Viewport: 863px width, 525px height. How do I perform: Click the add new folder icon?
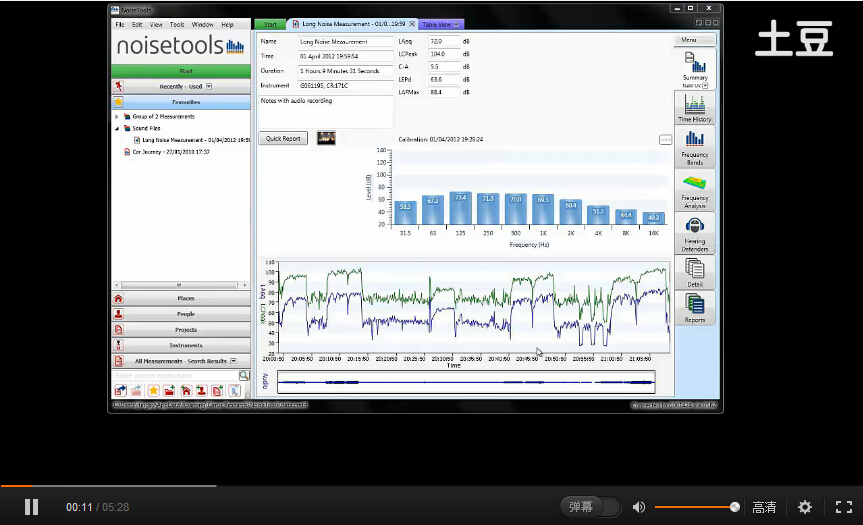(169, 391)
